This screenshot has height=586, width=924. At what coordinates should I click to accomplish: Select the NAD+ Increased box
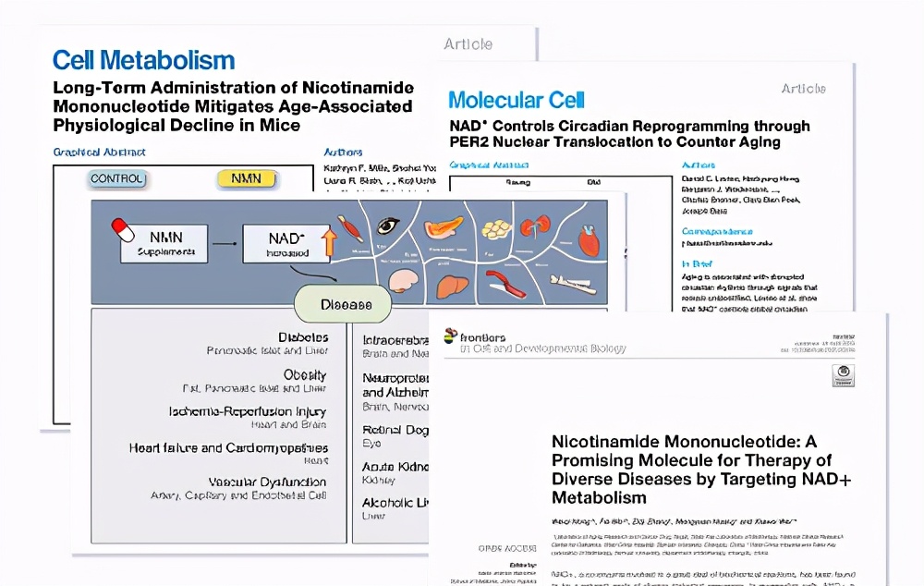point(287,243)
